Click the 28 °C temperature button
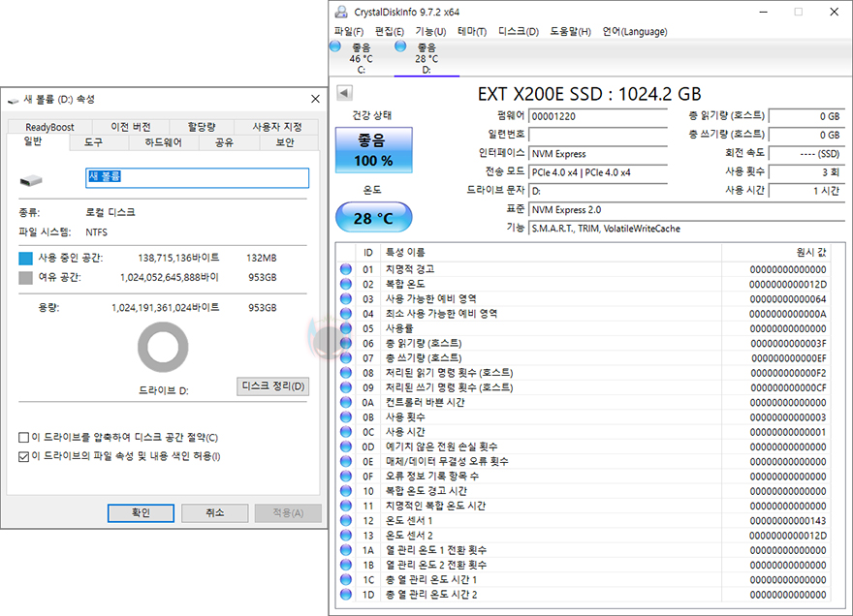This screenshot has height=616, width=853. [x=373, y=218]
